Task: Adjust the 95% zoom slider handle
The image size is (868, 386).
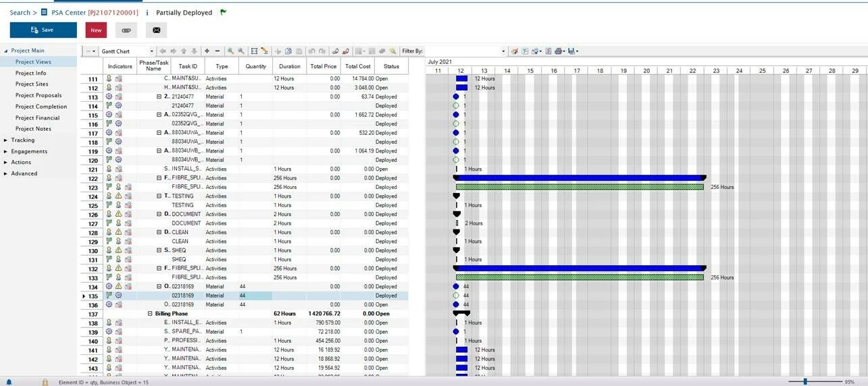Action: pos(805,382)
